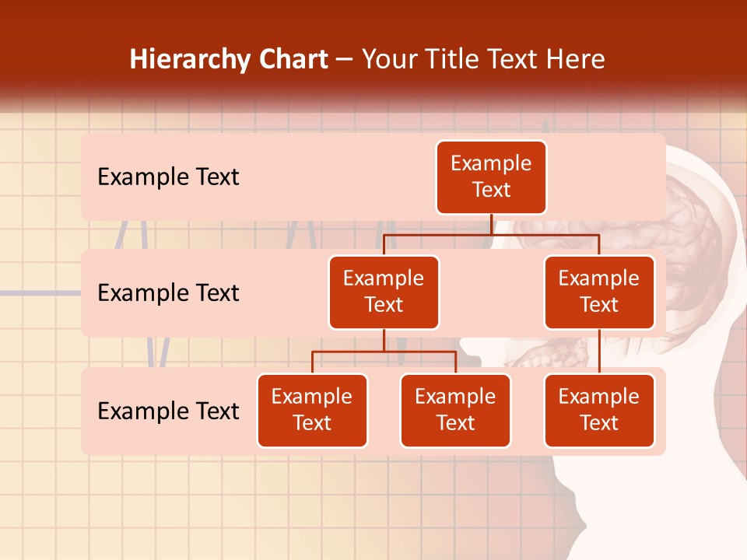Select the slide title text
This screenshot has height=560, width=747.
368,59
